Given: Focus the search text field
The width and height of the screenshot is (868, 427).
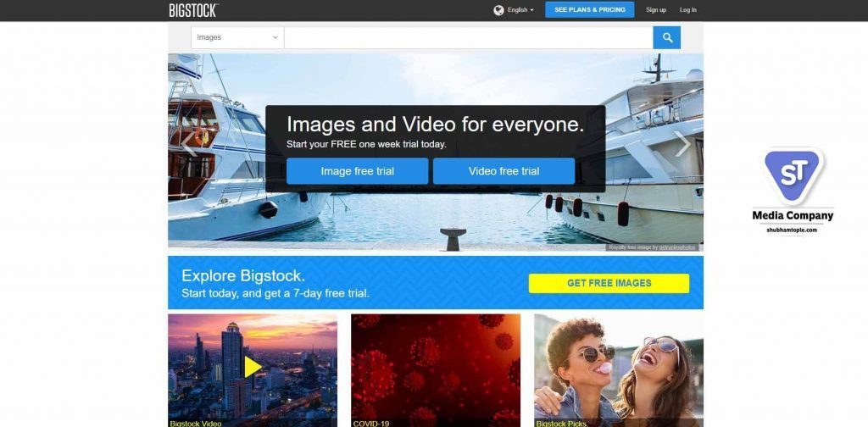Looking at the screenshot, I should (x=468, y=37).
